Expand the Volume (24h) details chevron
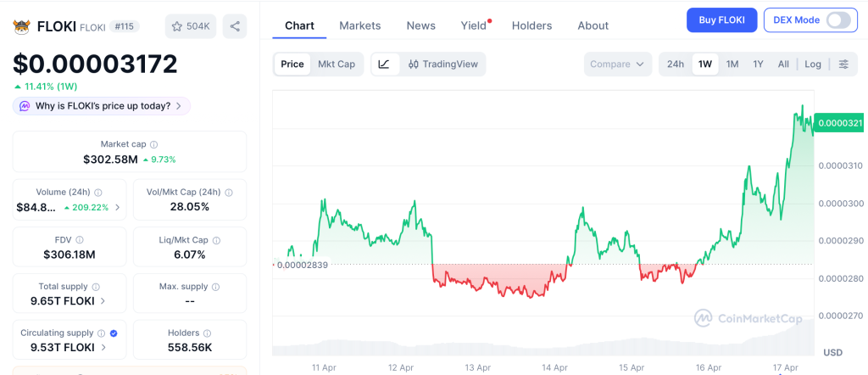The width and height of the screenshot is (868, 375). 117,207
